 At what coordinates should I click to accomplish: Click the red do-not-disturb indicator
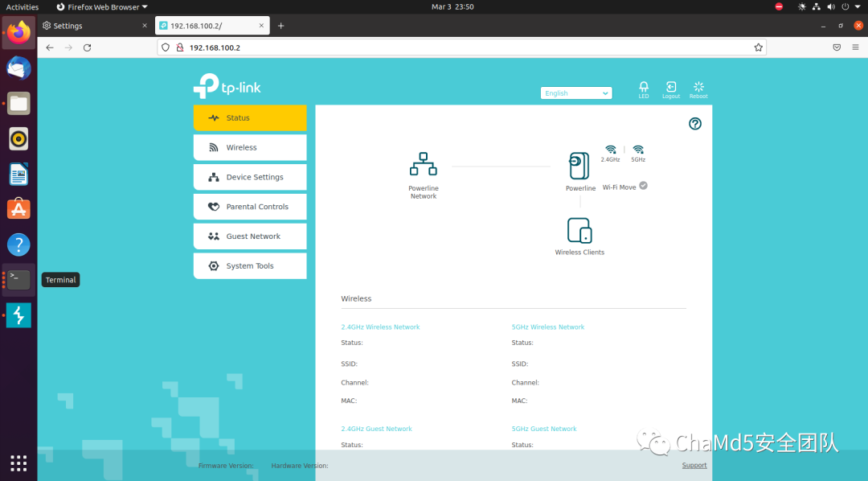[x=779, y=6]
